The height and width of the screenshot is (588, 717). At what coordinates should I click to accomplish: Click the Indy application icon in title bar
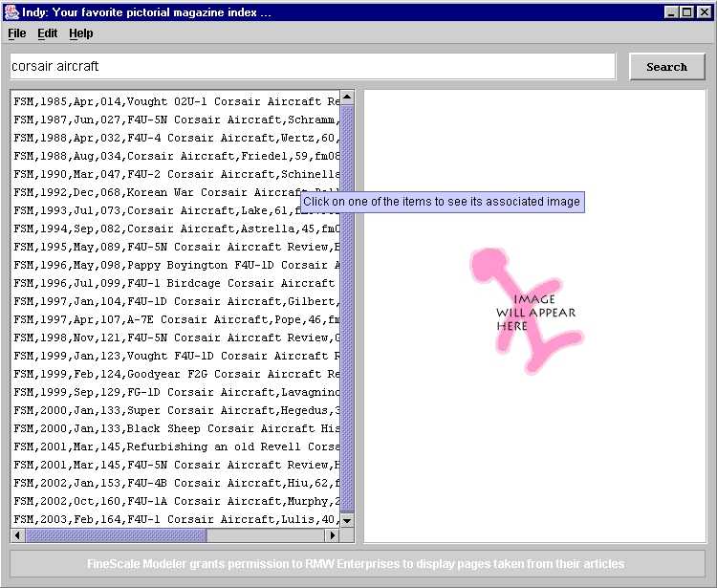(x=11, y=11)
